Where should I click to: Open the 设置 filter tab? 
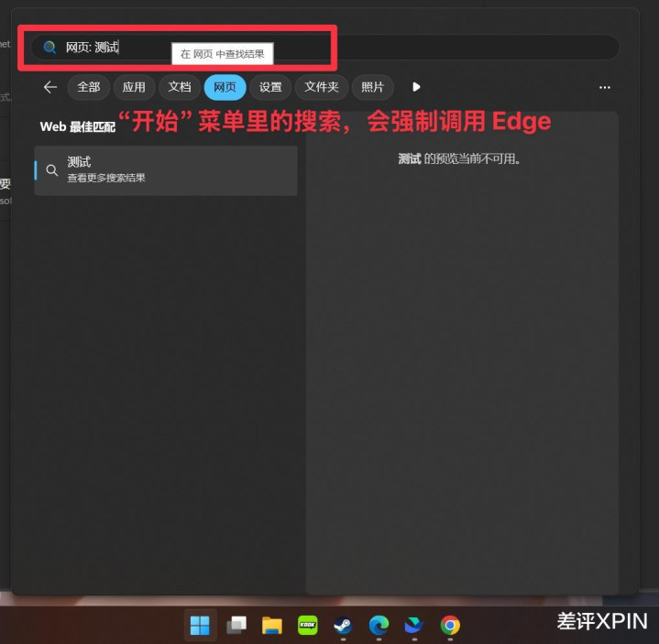pos(270,87)
